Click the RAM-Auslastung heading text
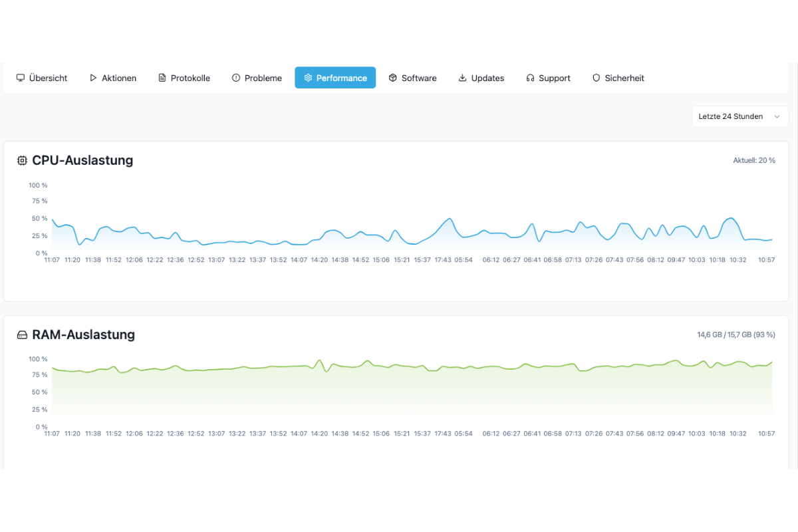 (83, 334)
